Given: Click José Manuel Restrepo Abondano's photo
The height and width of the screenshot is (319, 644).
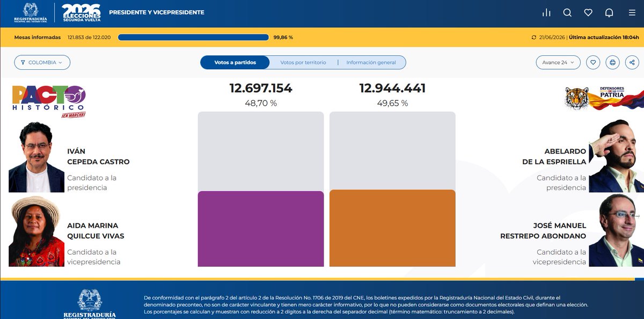Looking at the screenshot, I should click(x=616, y=230).
